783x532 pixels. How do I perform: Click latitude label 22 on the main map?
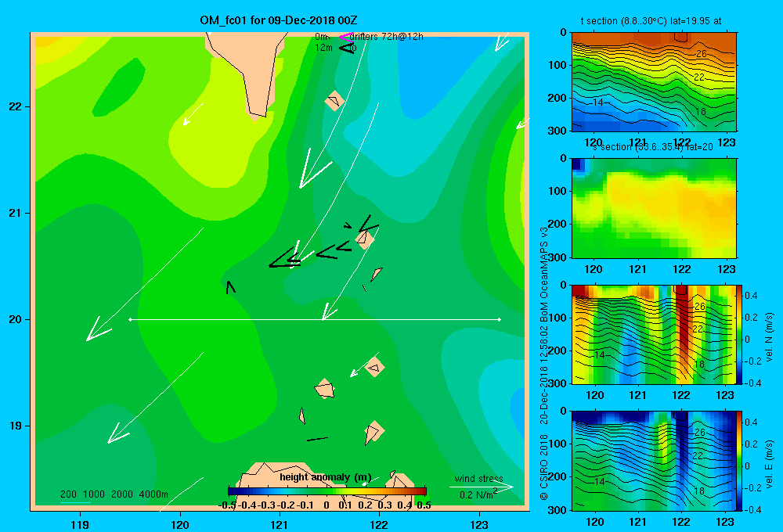16,107
